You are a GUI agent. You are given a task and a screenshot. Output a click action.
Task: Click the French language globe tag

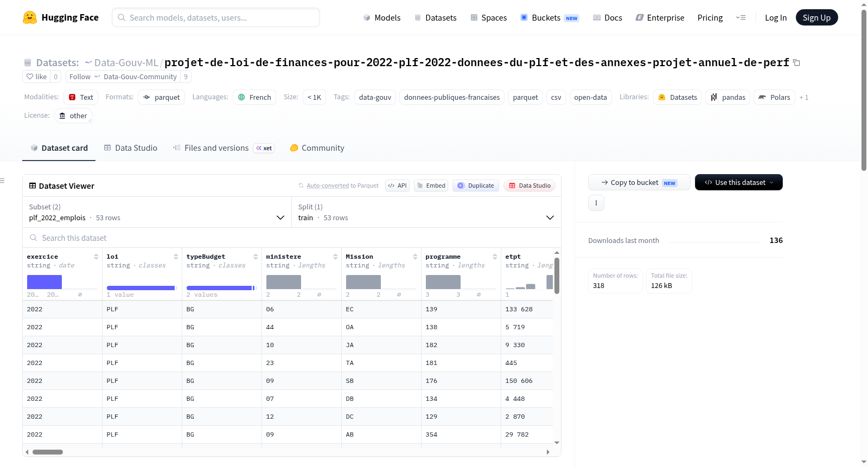(x=254, y=97)
